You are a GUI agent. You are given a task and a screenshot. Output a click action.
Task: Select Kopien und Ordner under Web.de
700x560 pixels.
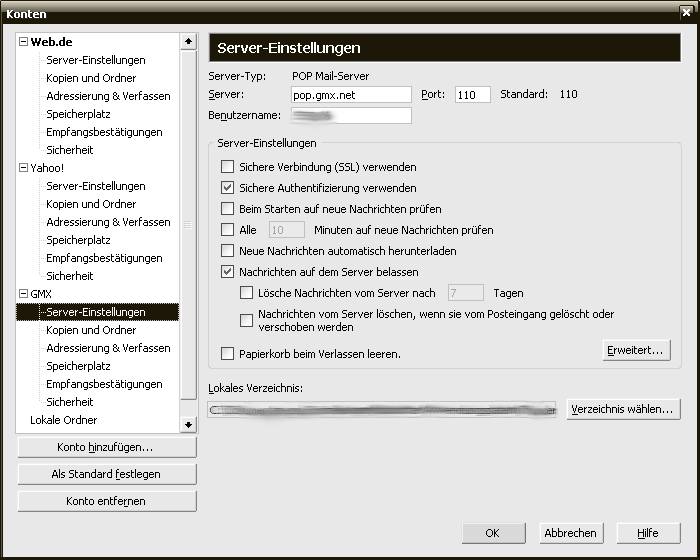tap(91, 78)
